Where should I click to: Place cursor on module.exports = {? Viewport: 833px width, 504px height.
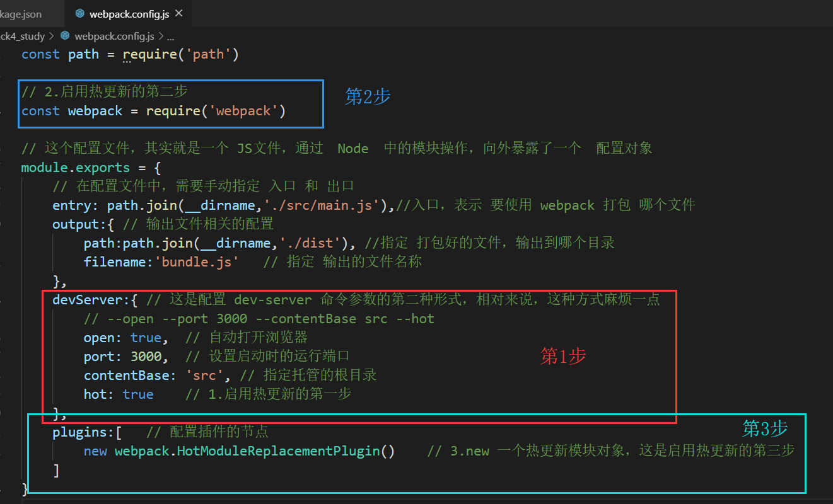click(91, 168)
